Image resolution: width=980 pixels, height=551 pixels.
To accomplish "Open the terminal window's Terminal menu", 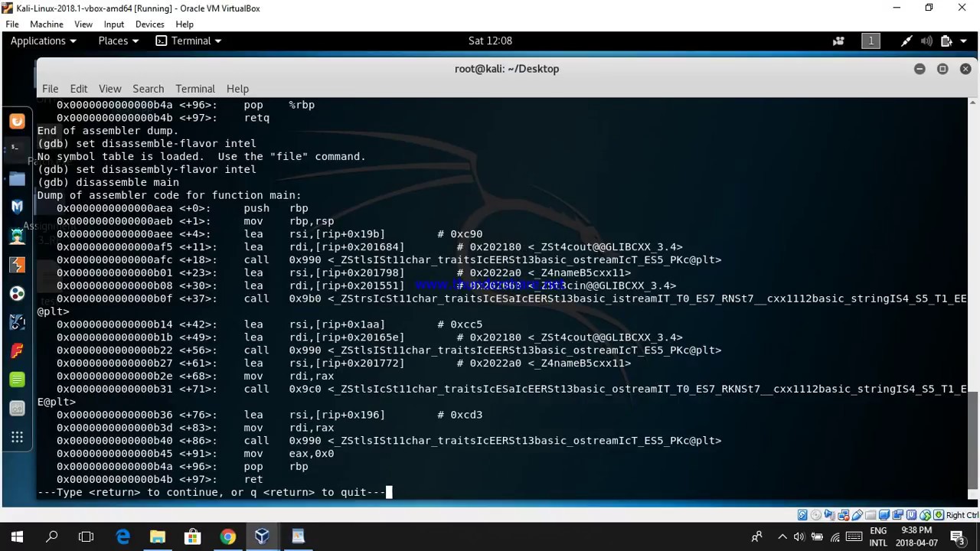I will [195, 89].
